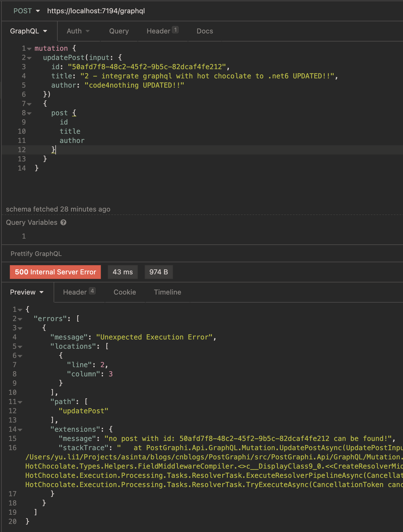This screenshot has height=532, width=403.
Task: Open the Auth tab dropdown
Action: point(78,31)
